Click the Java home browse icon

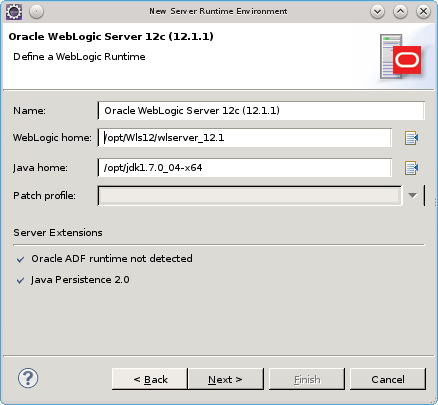coord(411,168)
